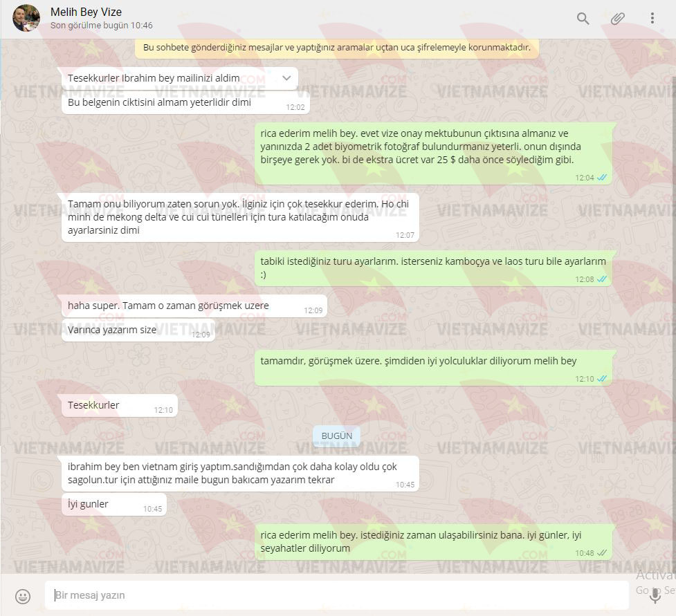Screen dimensions: 676x616
Task: Click the paperclip attach icon
Action: click(x=617, y=19)
